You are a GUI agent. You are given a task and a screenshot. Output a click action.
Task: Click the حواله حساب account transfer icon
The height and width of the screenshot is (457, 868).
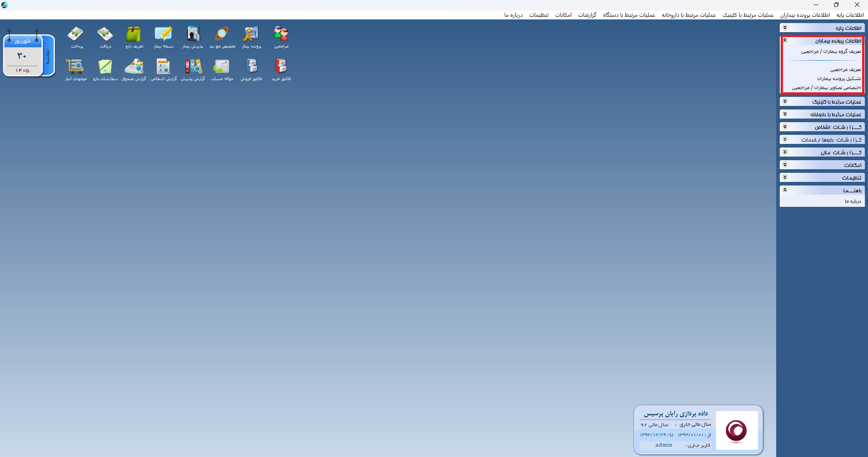222,70
